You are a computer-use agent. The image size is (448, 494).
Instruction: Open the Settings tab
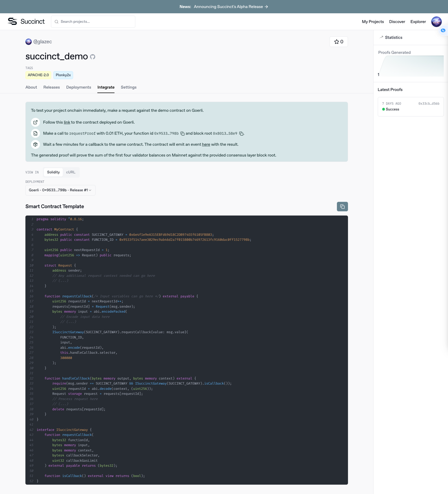[x=129, y=87]
